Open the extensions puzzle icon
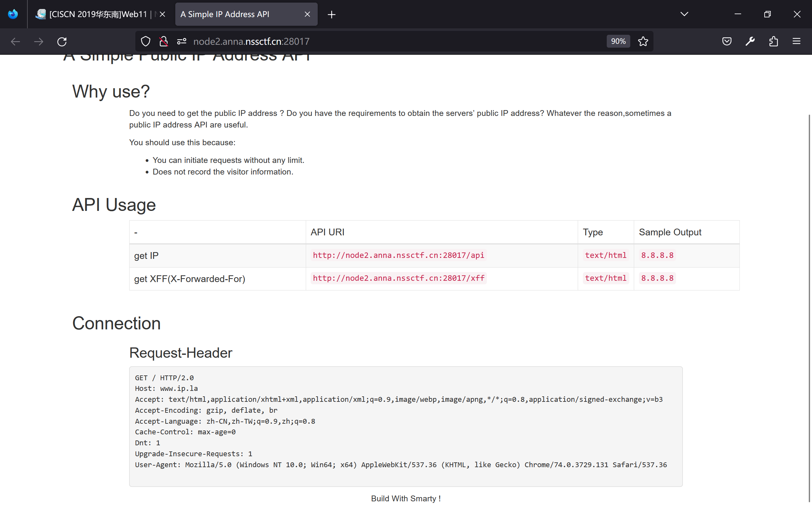The height and width of the screenshot is (510, 812). point(773,42)
